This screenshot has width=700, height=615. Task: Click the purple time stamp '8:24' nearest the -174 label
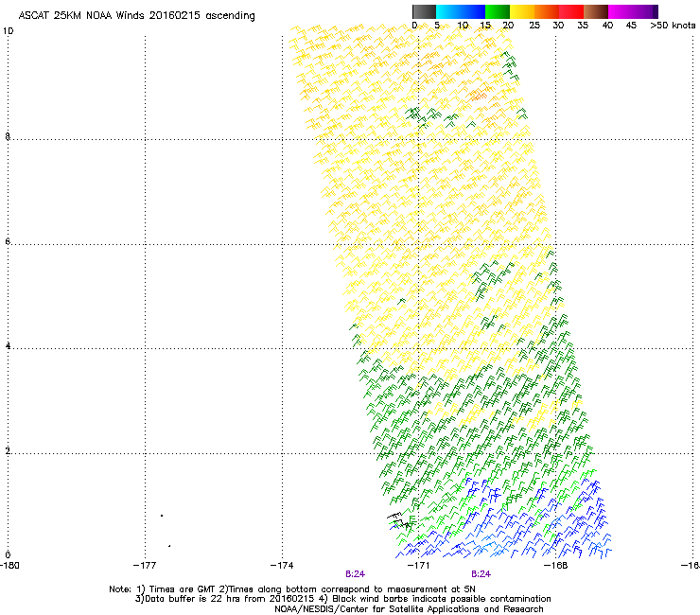(x=356, y=574)
